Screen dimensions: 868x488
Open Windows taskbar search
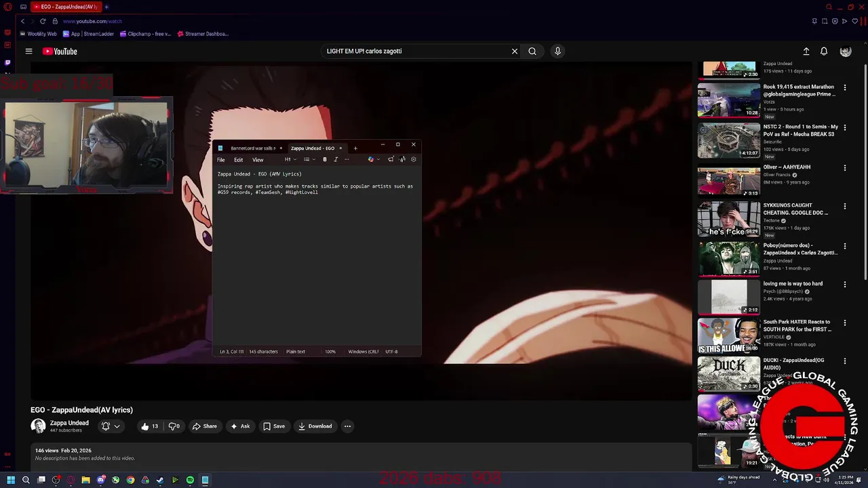point(26,480)
